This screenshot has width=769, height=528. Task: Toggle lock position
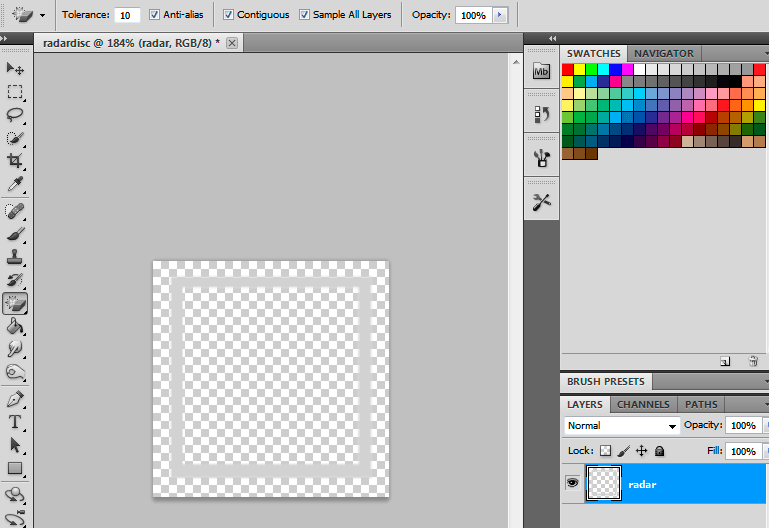[641, 451]
